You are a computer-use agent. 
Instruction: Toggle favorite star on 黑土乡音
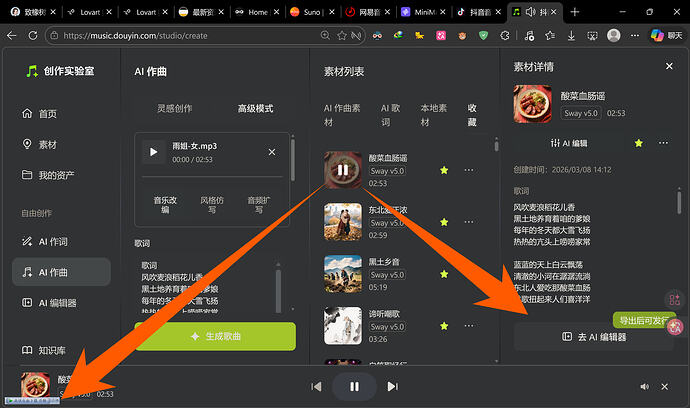444,274
